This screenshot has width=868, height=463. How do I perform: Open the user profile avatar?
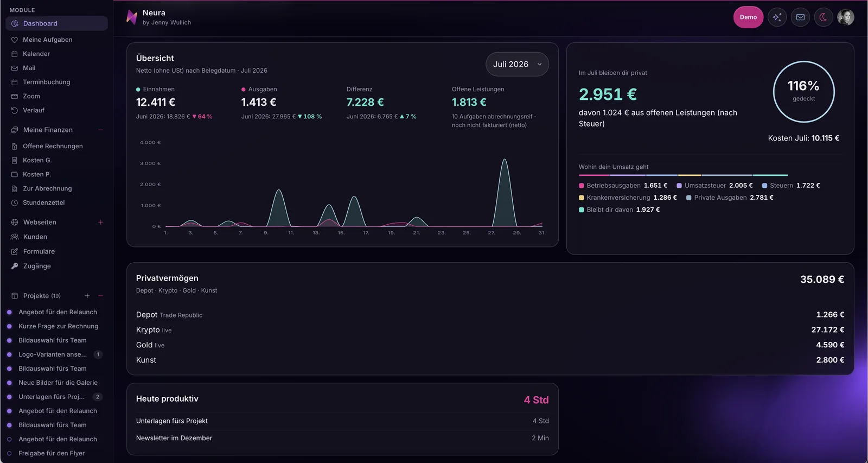click(x=846, y=17)
